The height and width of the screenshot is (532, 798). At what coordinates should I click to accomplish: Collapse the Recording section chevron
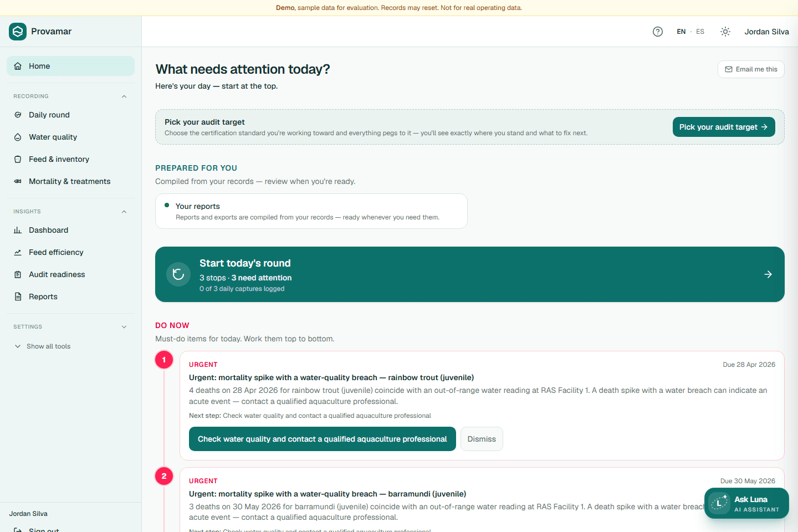coord(124,96)
